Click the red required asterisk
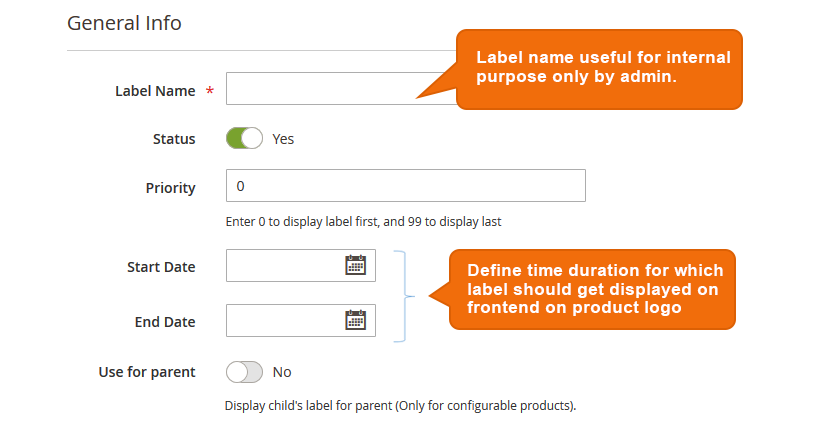 pyautogui.click(x=210, y=91)
